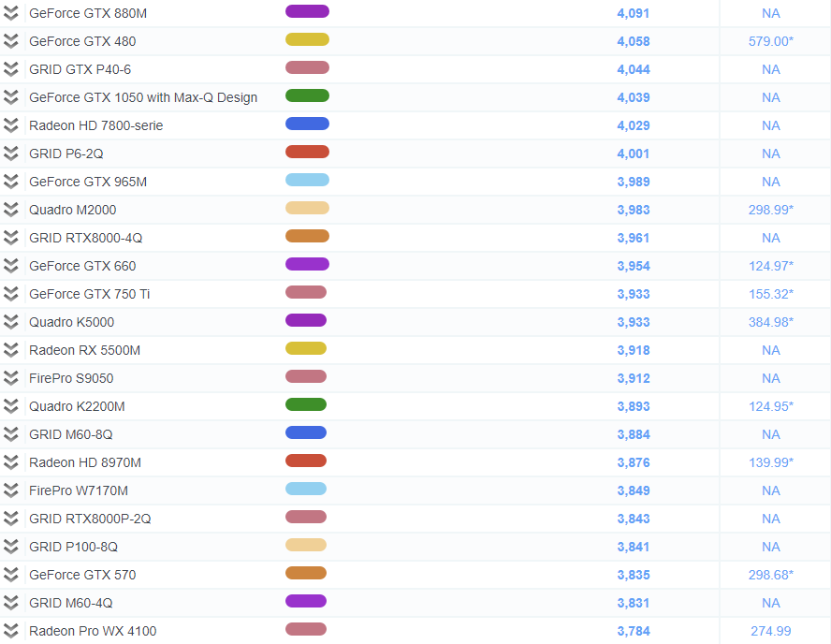Expand the GRID RTX8000-4Q row chevron
Image resolution: width=831 pixels, height=644 pixels.
(10, 238)
